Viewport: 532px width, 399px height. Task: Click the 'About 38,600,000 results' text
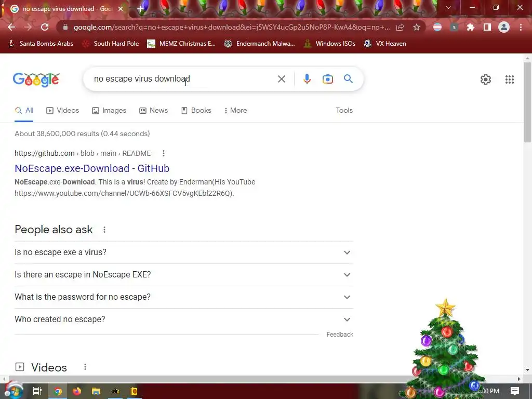[x=82, y=134]
